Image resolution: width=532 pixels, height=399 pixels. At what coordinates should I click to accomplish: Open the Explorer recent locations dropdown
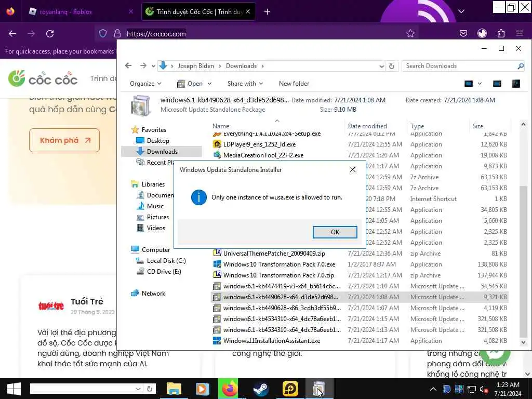point(153,66)
